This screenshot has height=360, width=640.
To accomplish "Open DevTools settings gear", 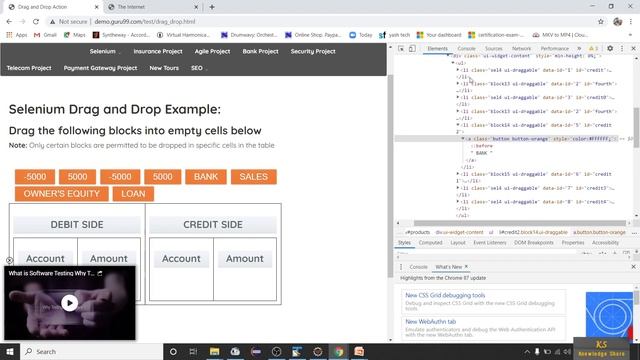I will [x=610, y=48].
